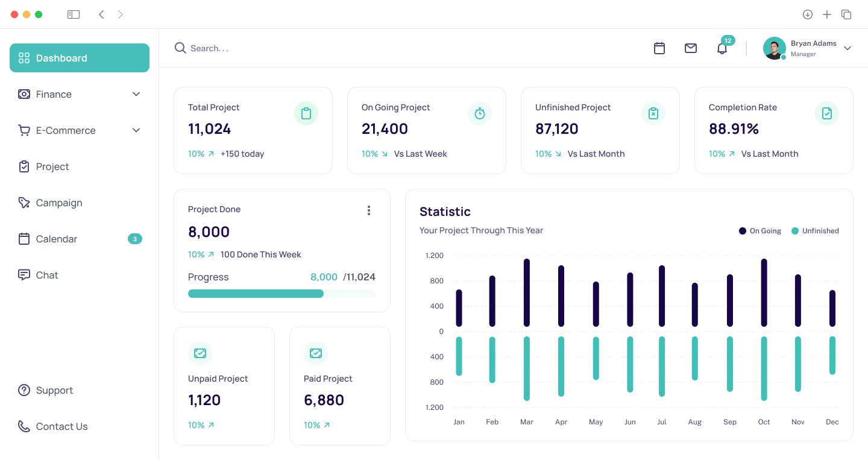868x460 pixels.
Task: Toggle the On Going legend in Statistic chart
Action: [x=759, y=231]
